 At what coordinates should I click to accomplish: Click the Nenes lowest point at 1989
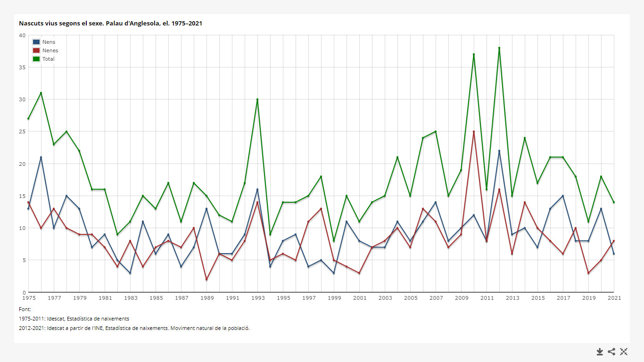206,279
